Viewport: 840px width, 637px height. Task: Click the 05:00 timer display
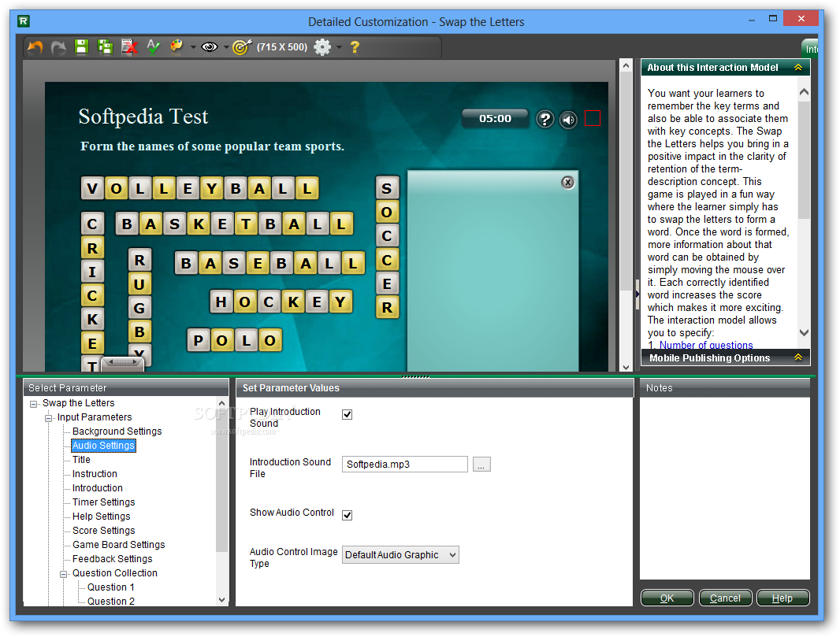pos(495,118)
